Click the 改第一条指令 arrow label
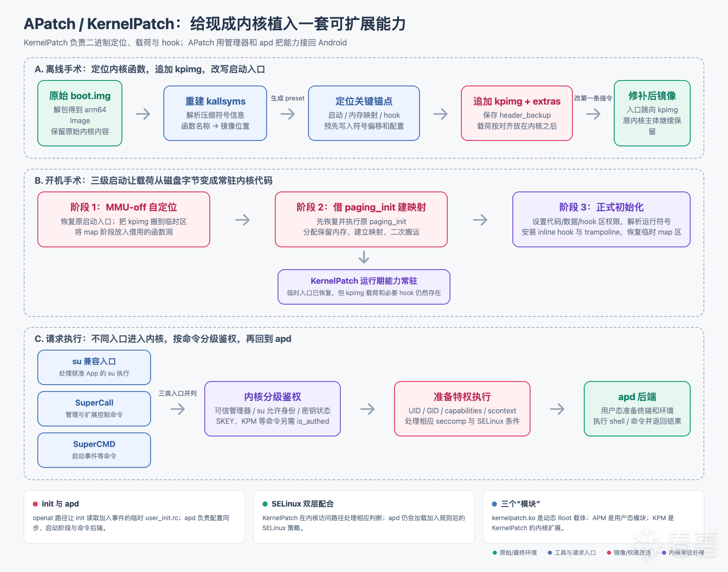 click(593, 98)
